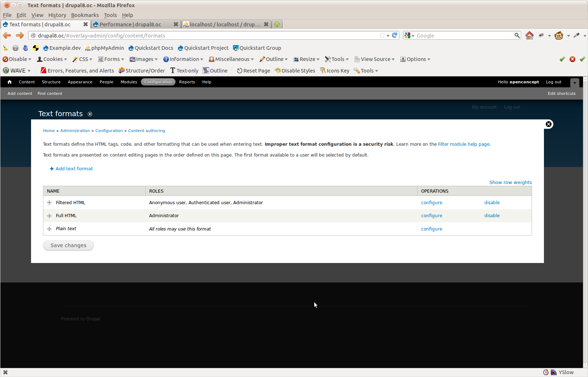Open the Bookmarks menu
Image resolution: width=588 pixels, height=377 pixels.
(85, 15)
